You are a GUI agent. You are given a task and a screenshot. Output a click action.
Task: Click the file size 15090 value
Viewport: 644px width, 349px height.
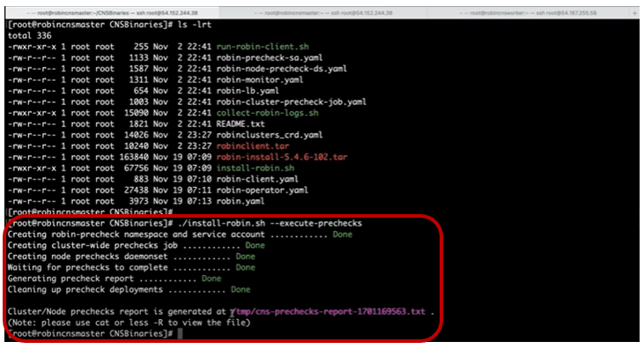pyautogui.click(x=137, y=113)
